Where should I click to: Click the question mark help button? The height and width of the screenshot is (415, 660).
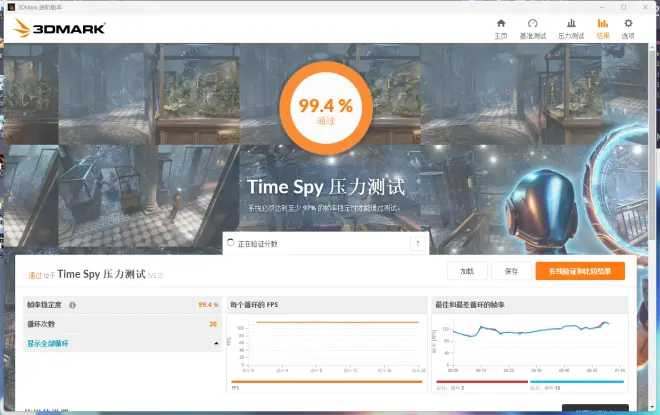[x=417, y=243]
